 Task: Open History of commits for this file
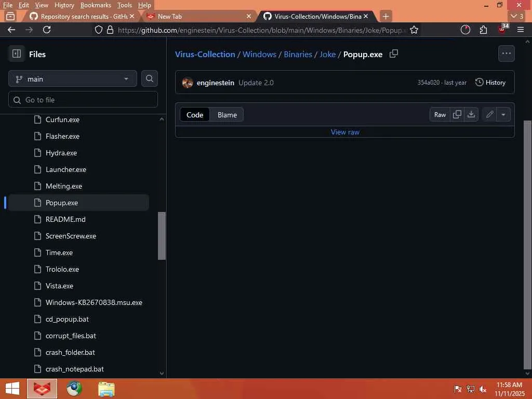[490, 83]
